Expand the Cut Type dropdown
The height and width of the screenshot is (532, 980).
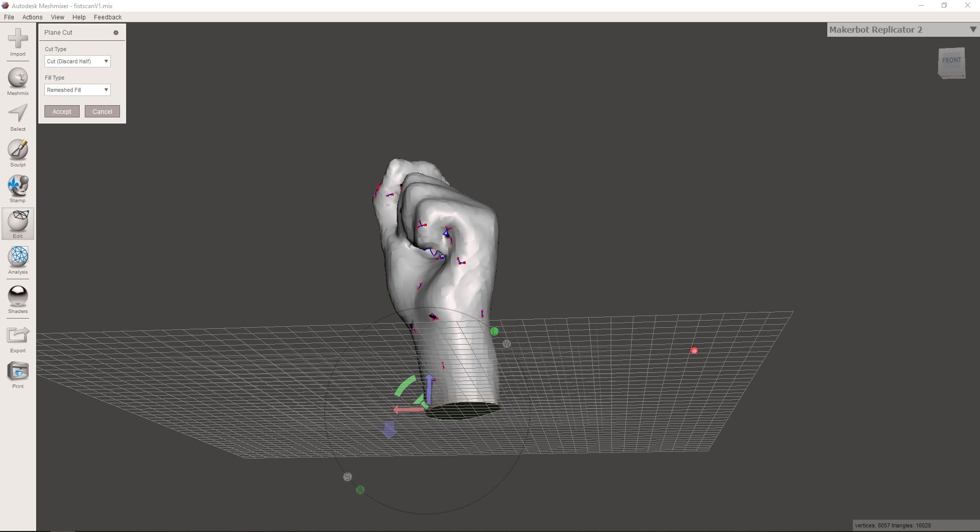click(x=78, y=61)
